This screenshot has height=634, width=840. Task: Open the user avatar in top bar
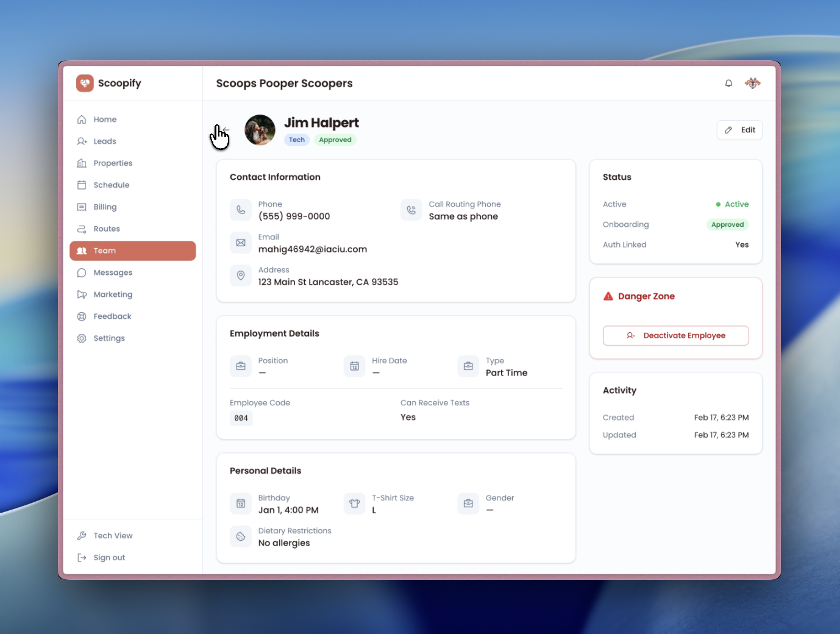[753, 83]
